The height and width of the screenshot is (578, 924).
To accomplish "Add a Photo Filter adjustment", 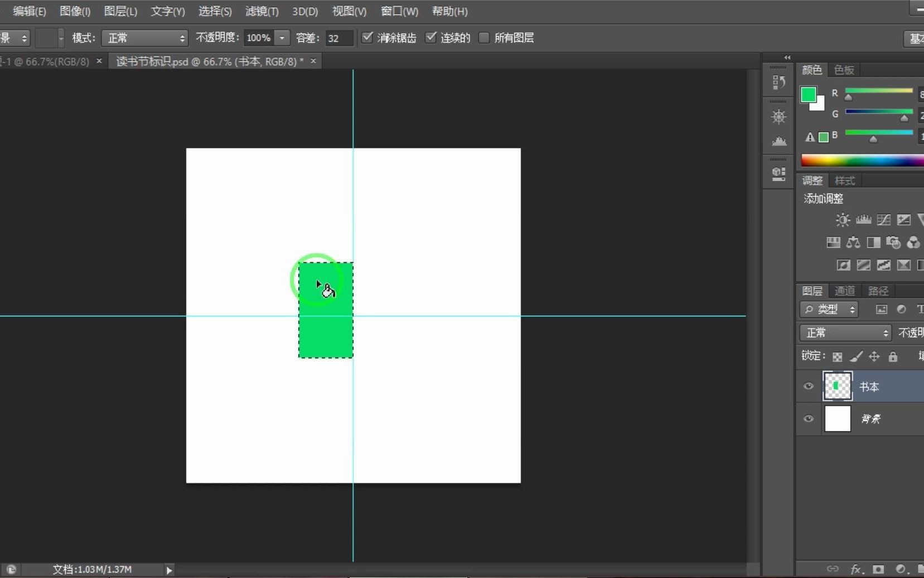I will coord(893,242).
